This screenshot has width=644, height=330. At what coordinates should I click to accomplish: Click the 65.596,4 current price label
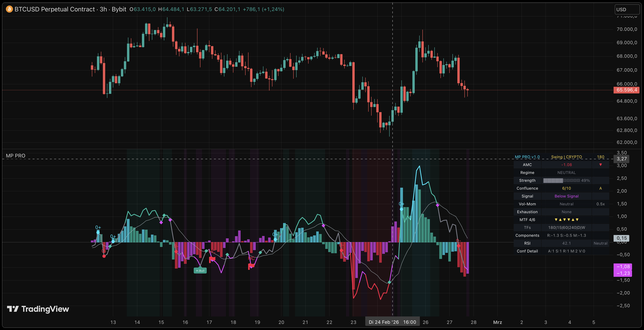pyautogui.click(x=626, y=90)
